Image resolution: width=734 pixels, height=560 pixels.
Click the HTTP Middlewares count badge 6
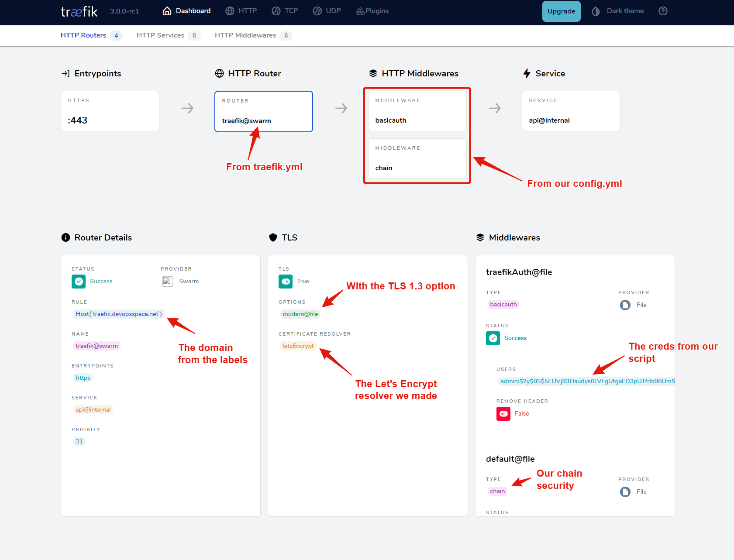[286, 36]
